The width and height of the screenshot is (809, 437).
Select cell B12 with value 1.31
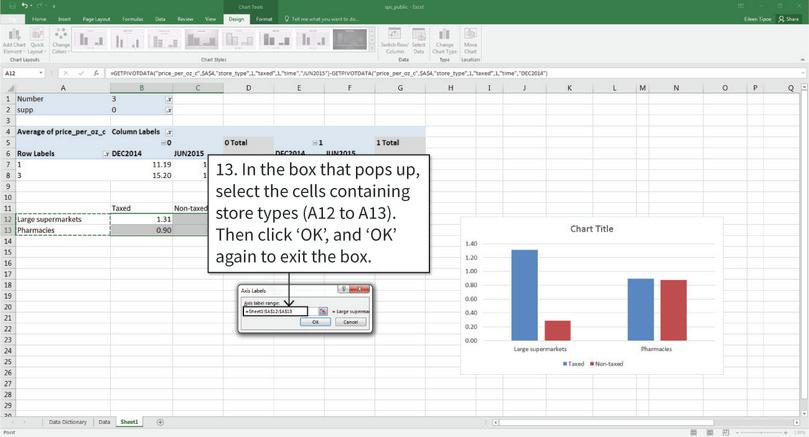coord(141,219)
